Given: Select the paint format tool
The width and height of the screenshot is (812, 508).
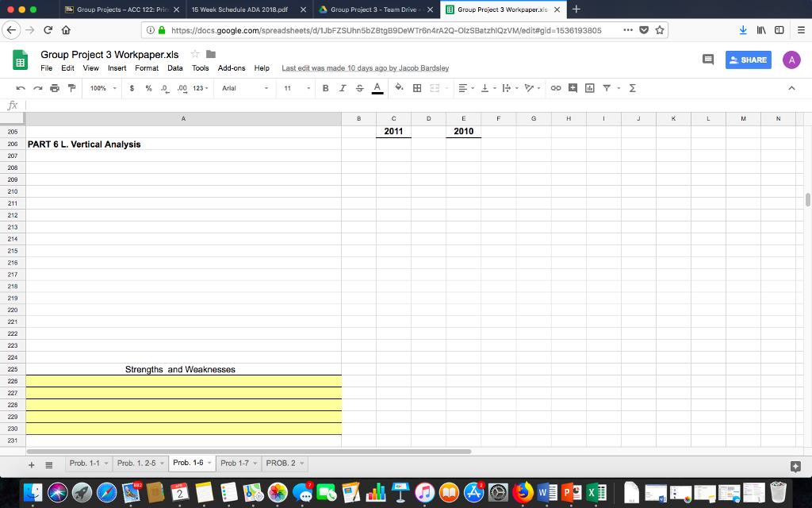Looking at the screenshot, I should click(71, 88).
